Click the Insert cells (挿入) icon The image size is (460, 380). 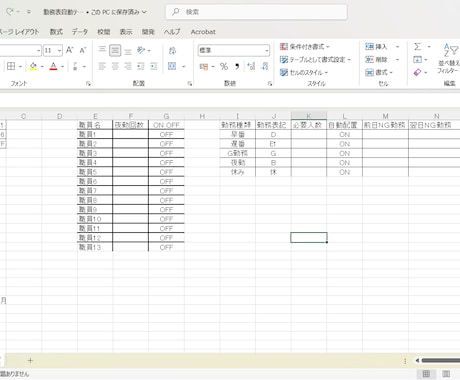click(370, 47)
